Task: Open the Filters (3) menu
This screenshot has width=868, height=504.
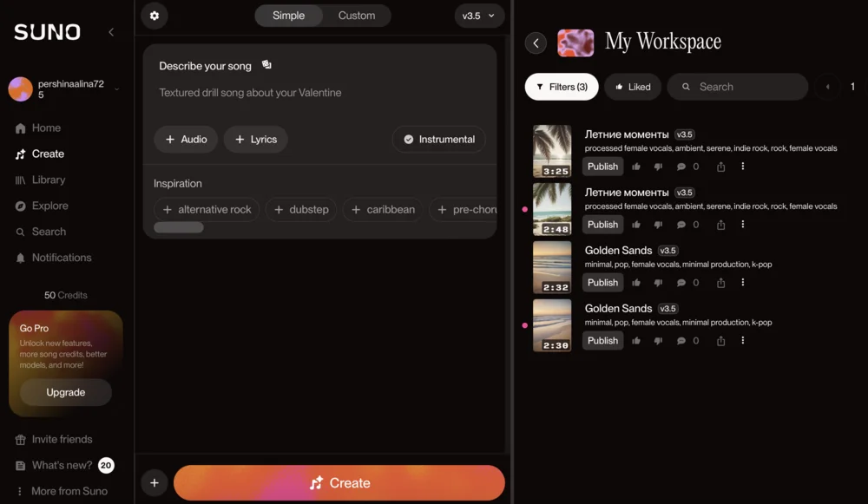Action: 562,87
